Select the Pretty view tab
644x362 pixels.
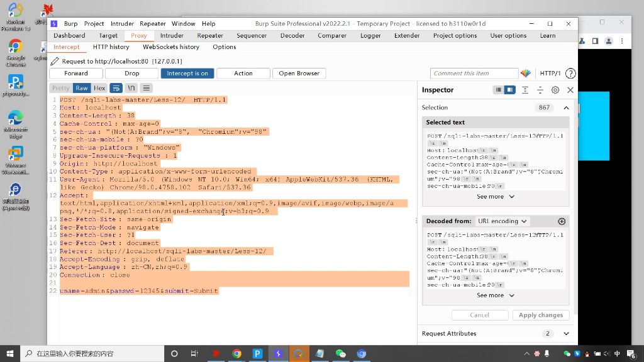tap(61, 88)
